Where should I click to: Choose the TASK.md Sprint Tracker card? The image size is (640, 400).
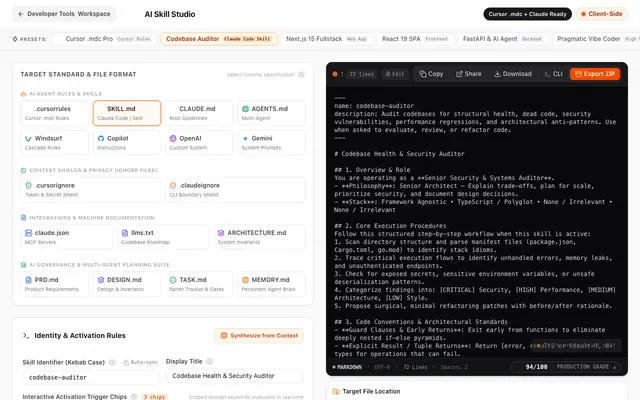tap(199, 284)
